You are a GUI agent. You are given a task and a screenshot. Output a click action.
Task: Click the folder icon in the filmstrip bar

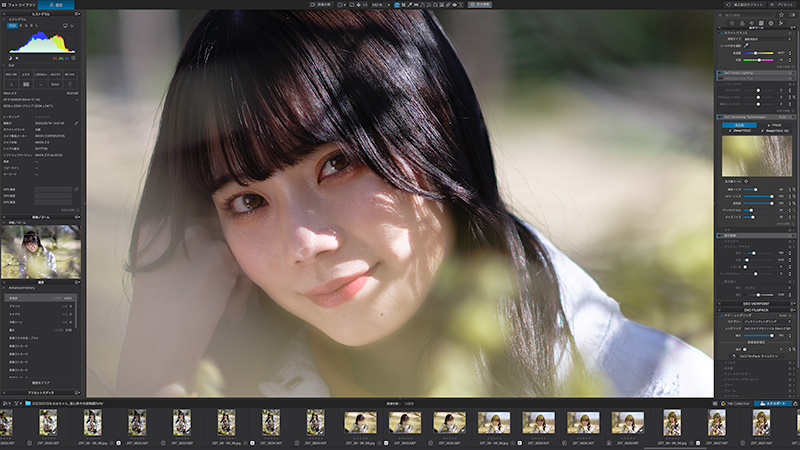(x=28, y=403)
